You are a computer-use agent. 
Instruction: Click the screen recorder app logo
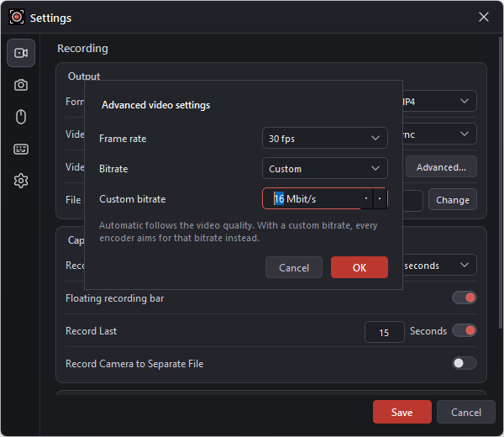pos(17,17)
